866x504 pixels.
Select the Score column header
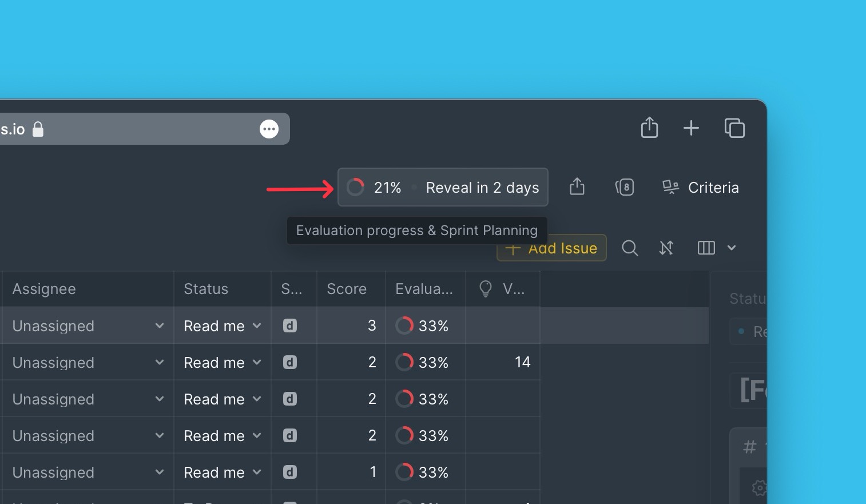(x=347, y=289)
